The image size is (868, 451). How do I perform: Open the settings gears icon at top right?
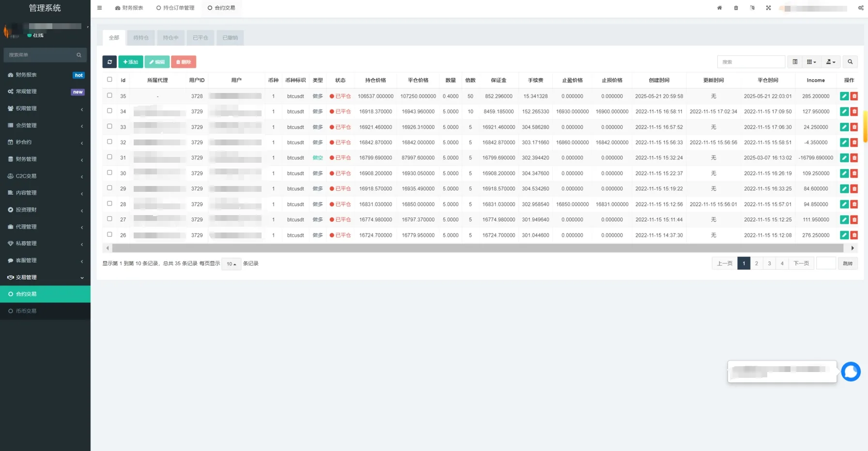click(x=861, y=8)
